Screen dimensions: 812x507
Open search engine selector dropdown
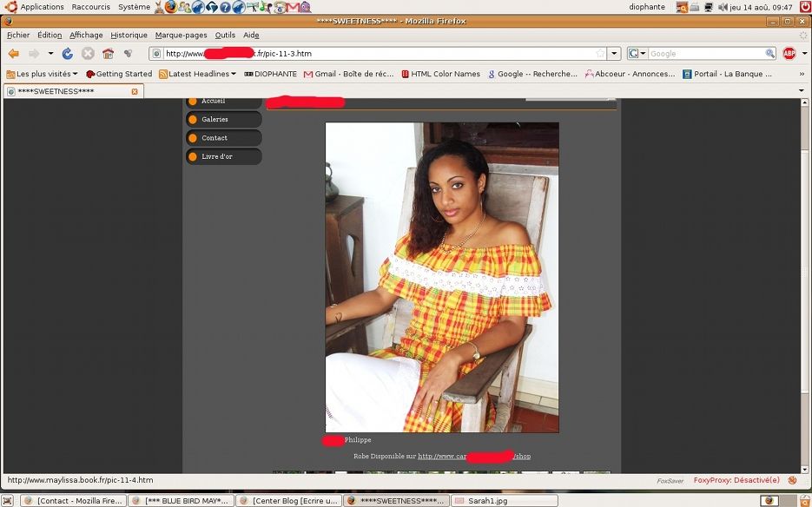click(x=637, y=53)
